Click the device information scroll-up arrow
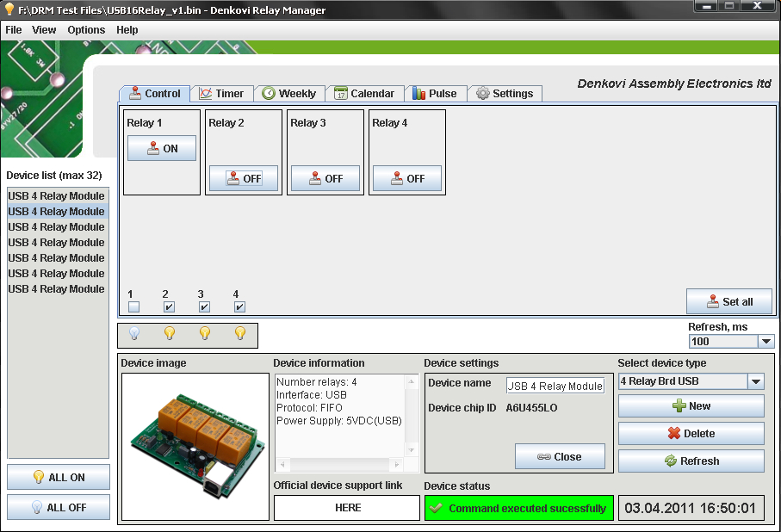Image resolution: width=781 pixels, height=532 pixels. [x=412, y=382]
